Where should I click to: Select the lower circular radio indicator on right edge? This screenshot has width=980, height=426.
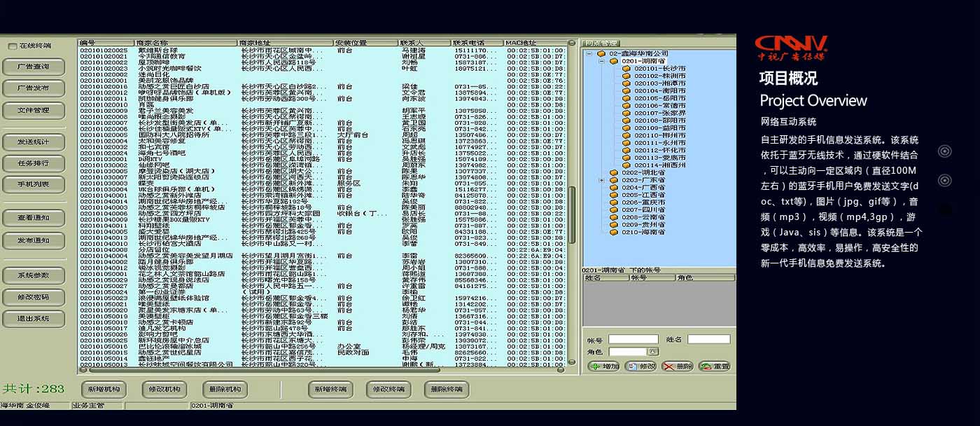[x=944, y=181]
